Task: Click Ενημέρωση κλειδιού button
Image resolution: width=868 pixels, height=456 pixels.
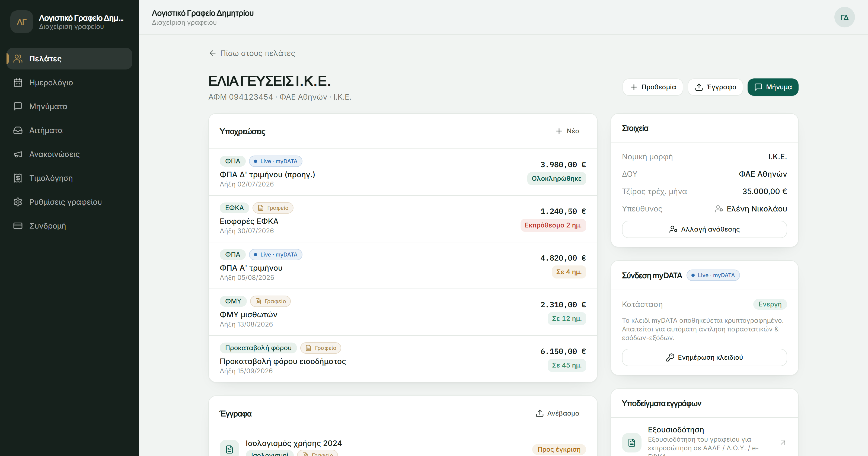Action: [704, 357]
